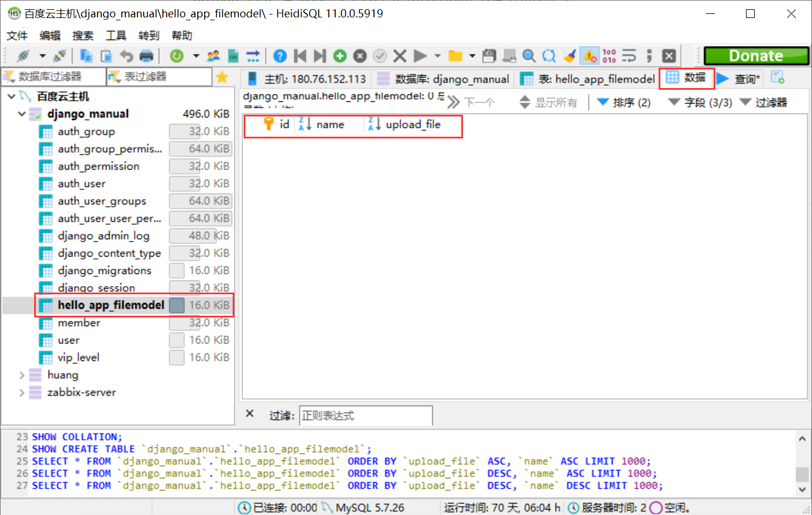The height and width of the screenshot is (515, 812).
Task: Click the connect to server plug icon
Action: 23,56
